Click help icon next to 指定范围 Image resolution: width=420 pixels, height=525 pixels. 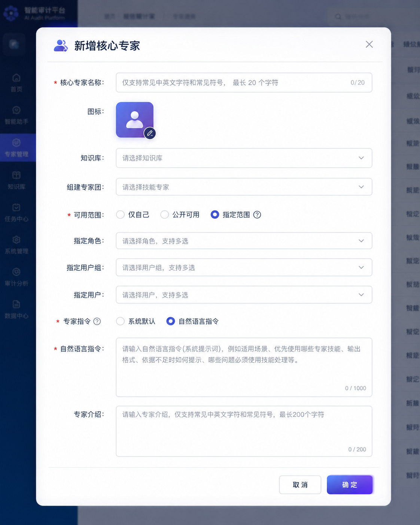(x=257, y=215)
